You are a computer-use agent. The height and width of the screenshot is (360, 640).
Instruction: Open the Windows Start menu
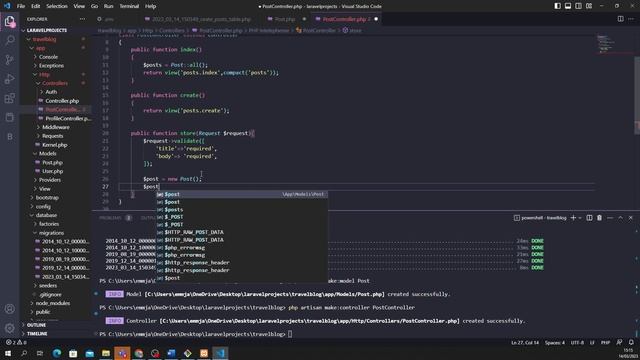(x=8, y=353)
